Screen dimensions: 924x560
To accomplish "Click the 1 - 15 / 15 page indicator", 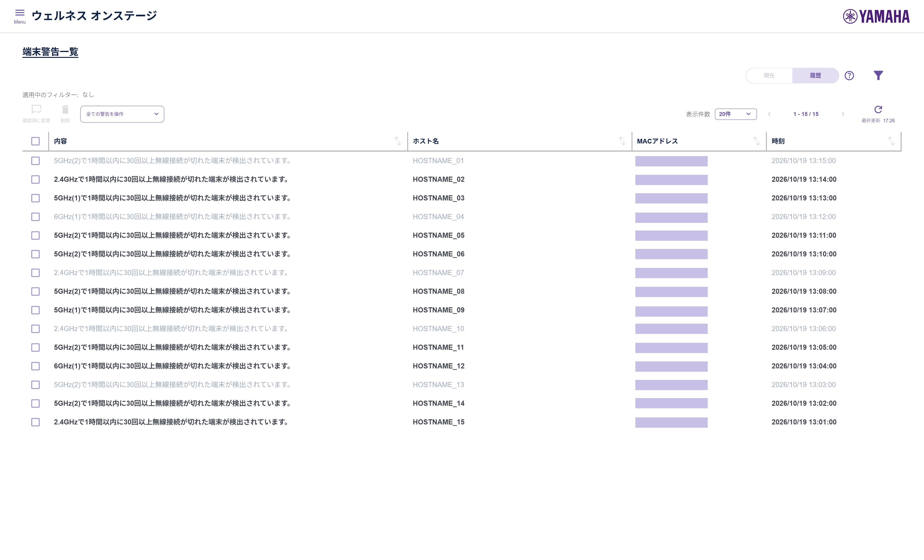I will coord(806,114).
